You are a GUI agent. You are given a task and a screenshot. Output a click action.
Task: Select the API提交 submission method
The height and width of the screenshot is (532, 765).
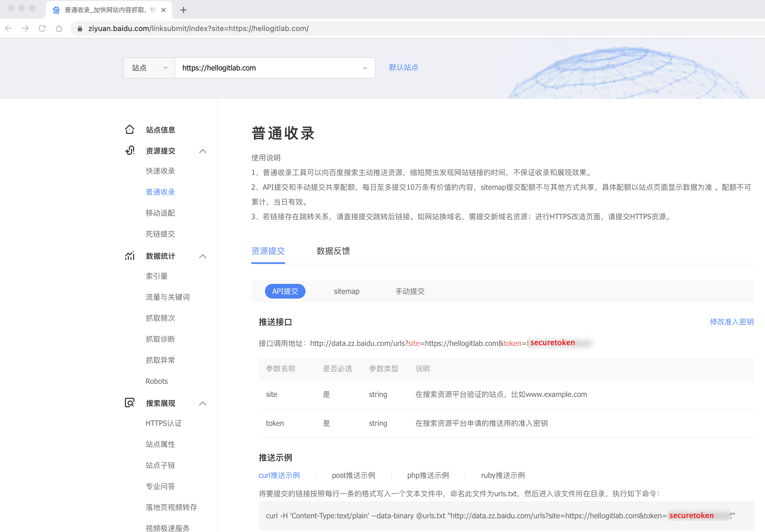coord(285,291)
